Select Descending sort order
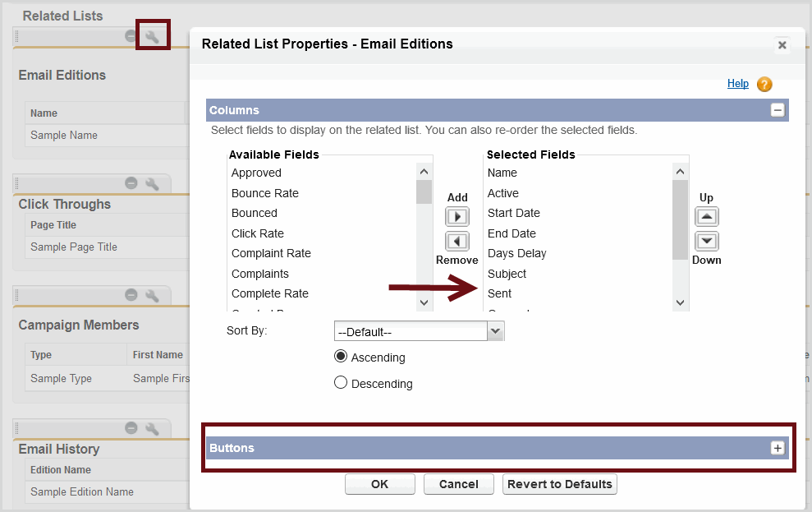The height and width of the screenshot is (512, 812). tap(341, 382)
